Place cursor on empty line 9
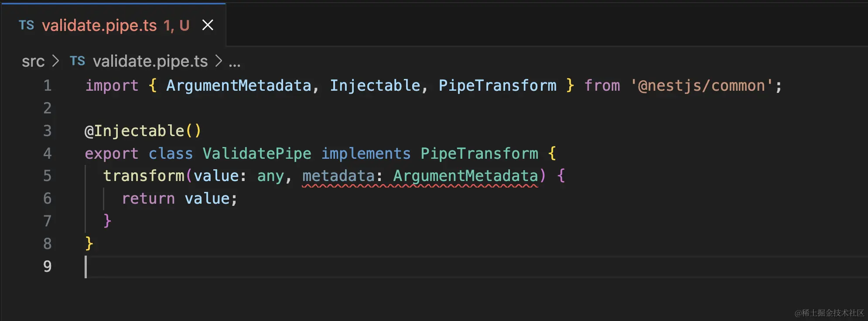 (x=262, y=266)
